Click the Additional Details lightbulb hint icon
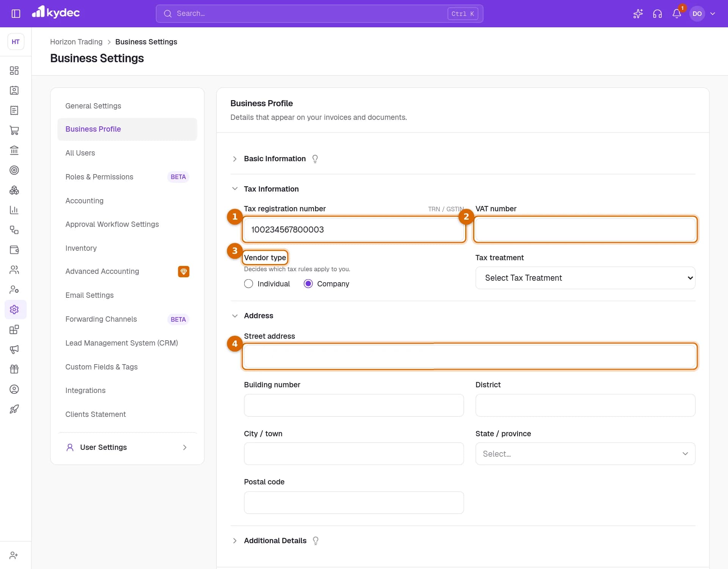The width and height of the screenshot is (728, 569). [x=315, y=541]
